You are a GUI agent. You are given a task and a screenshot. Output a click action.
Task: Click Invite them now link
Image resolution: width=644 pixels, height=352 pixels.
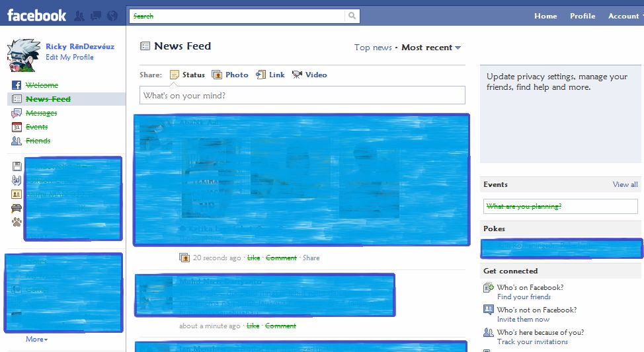[523, 319]
